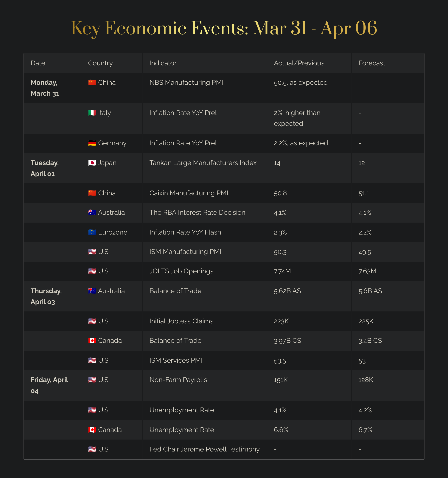The image size is (448, 478).
Task: Click the 6.7% Canada forecast value
Action: point(365,430)
